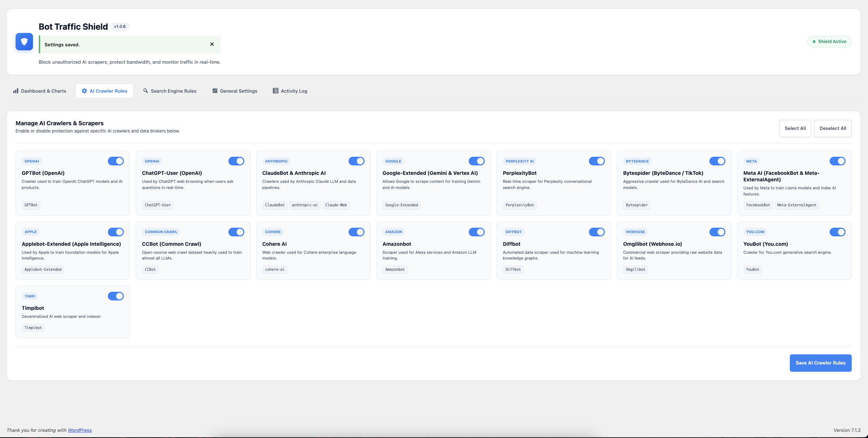
Task: Open the WordPress footer link
Action: click(x=80, y=430)
